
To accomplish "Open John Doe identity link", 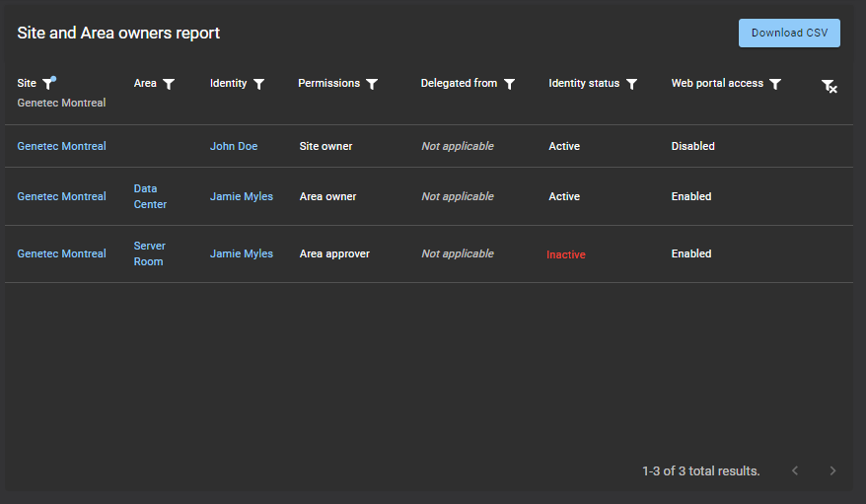I will tap(234, 146).
